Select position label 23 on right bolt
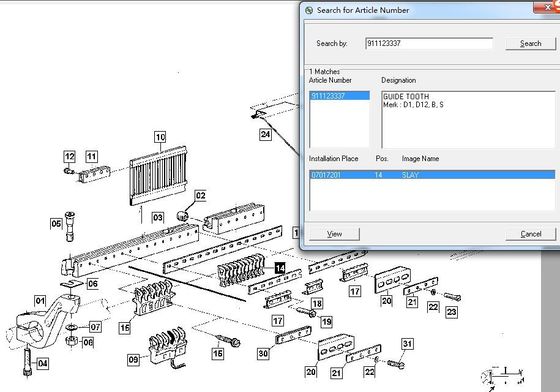 click(451, 312)
